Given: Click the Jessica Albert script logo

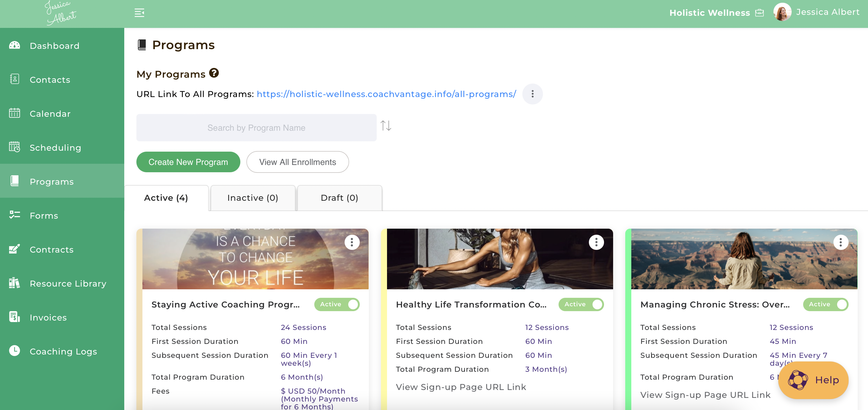Looking at the screenshot, I should [61, 13].
